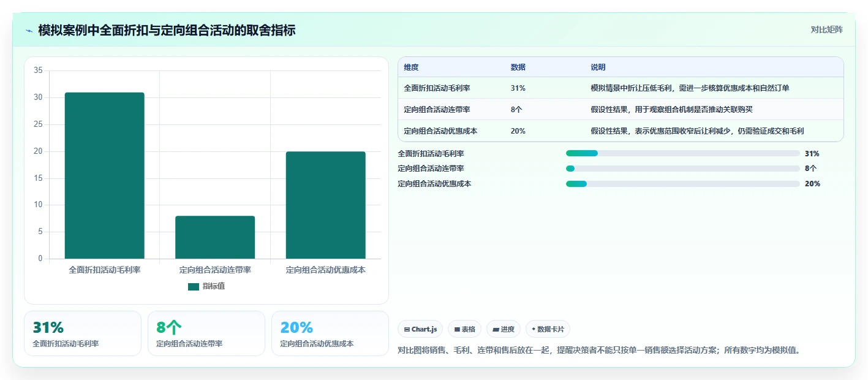
Task: Click the description beginning 模拟情景中折让压低毛利
Action: click(690, 88)
